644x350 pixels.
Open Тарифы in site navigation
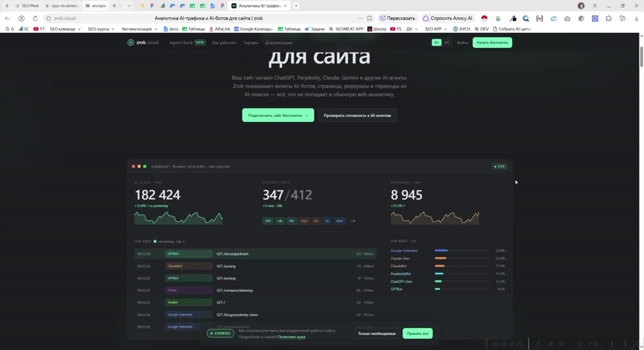click(251, 43)
